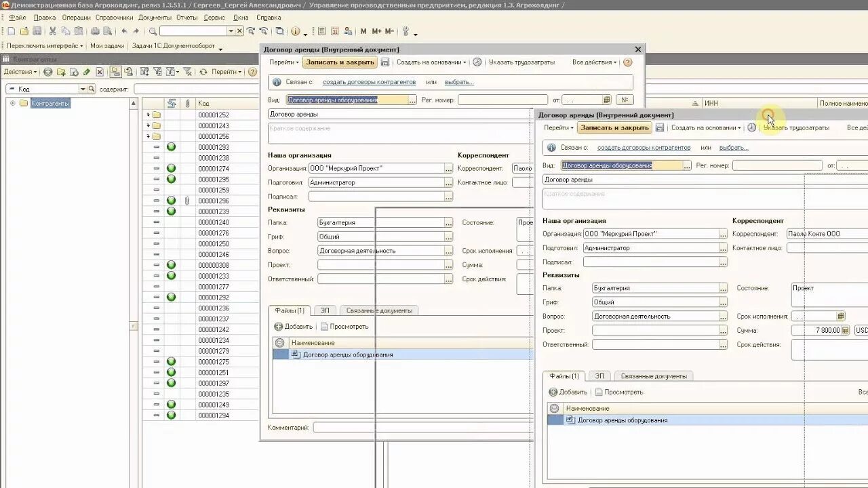
Task: Expand folder row 000001252
Action: (148, 115)
